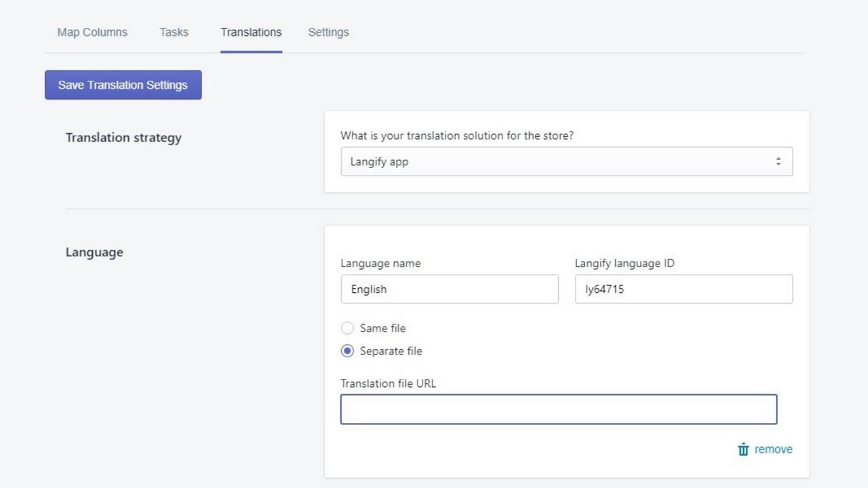This screenshot has height=488, width=868.
Task: Click the remove link
Action: coord(773,449)
